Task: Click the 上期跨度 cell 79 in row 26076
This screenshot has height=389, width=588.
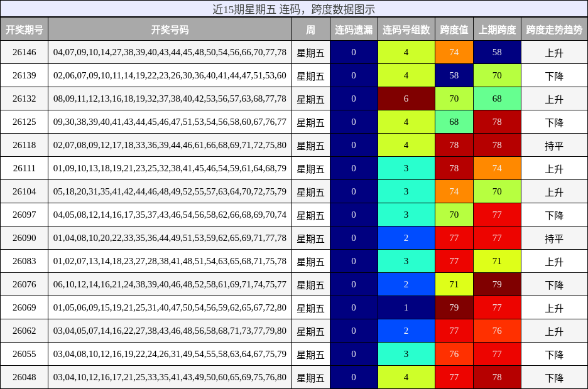Action: (497, 284)
